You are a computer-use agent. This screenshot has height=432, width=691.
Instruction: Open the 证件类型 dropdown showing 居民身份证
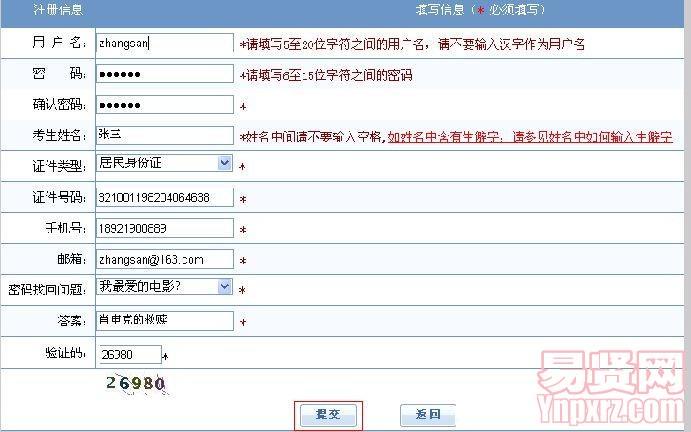coord(164,163)
